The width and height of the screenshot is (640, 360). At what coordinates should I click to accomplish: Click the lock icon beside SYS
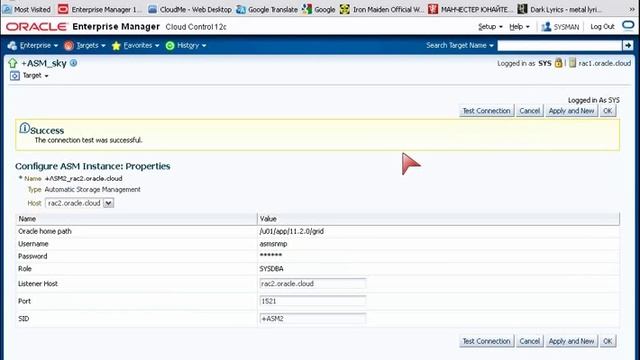558,63
